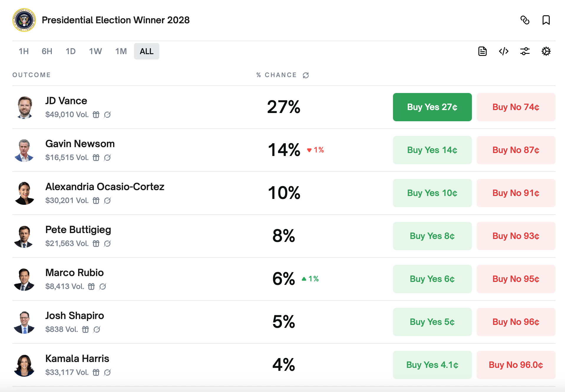Open the market settings gear
The width and height of the screenshot is (565, 392).
point(546,51)
